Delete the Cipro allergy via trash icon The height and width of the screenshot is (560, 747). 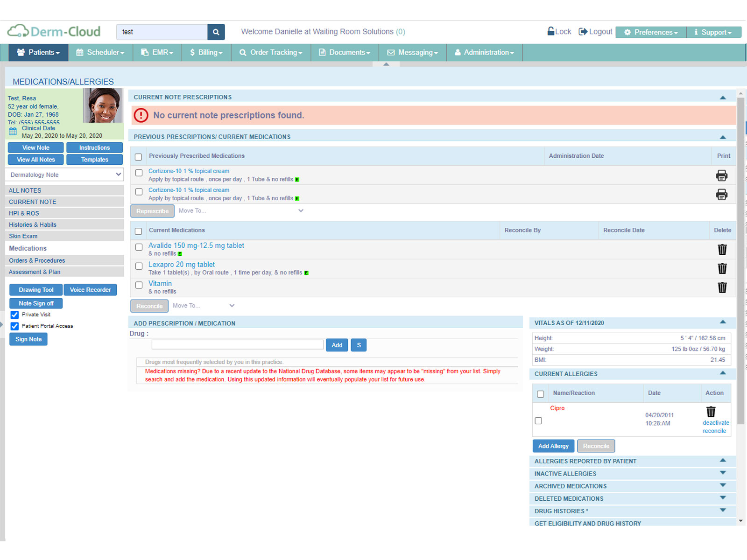[x=711, y=412]
